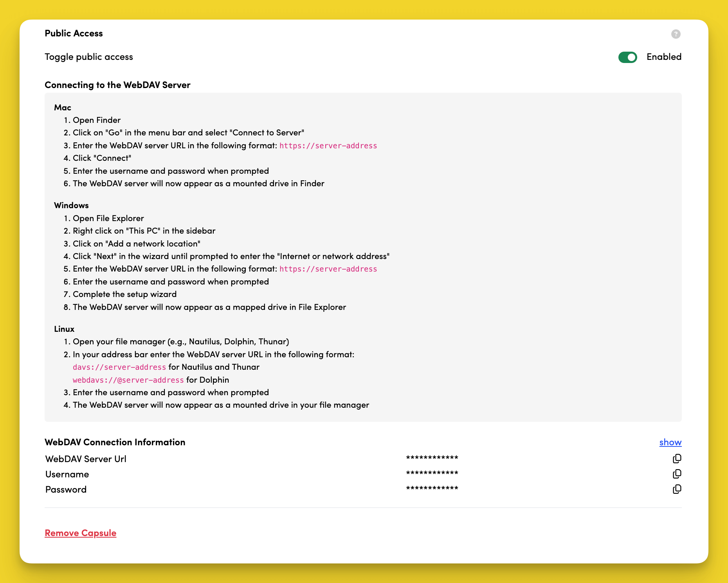Click the Public Access heading

74,33
